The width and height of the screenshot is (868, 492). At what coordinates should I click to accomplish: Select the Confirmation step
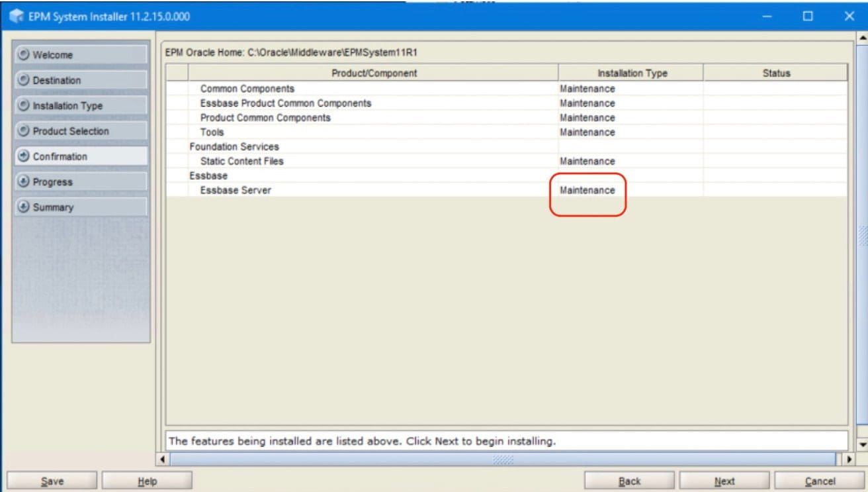pos(81,156)
